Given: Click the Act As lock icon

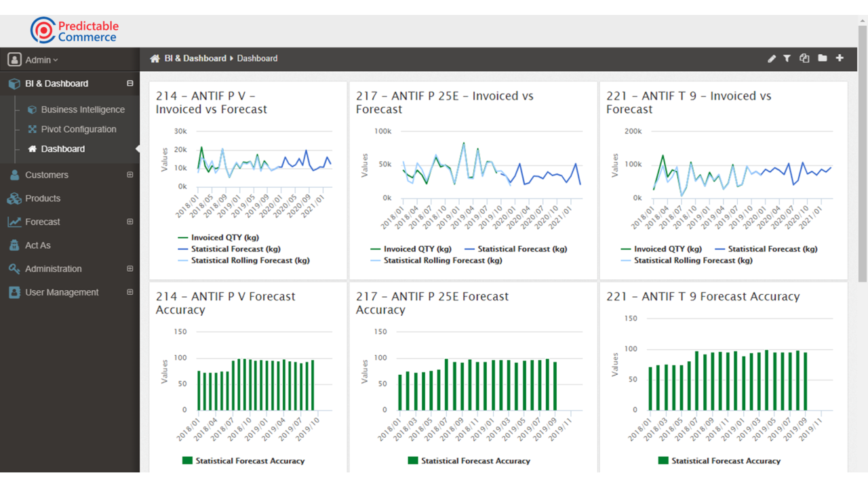Looking at the screenshot, I should (14, 245).
